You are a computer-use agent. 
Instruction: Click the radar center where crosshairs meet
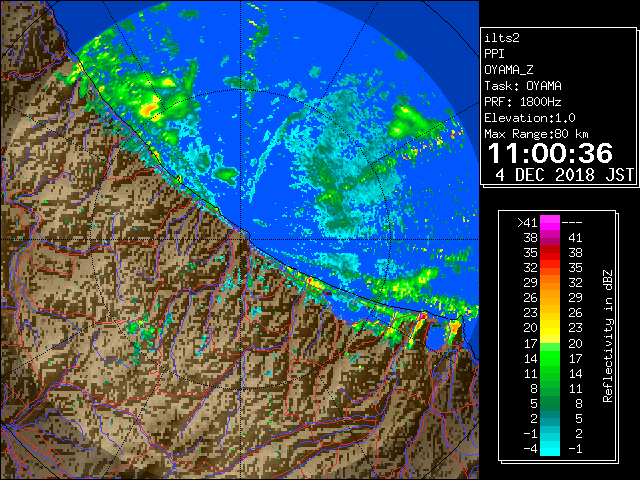(x=240, y=239)
